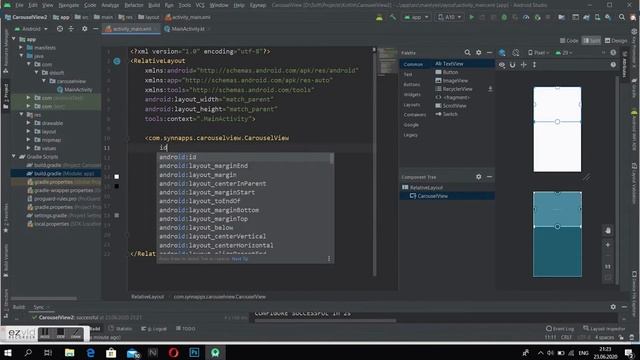
Task: Open the A10 device selector dropdown
Action: (x=449, y=17)
